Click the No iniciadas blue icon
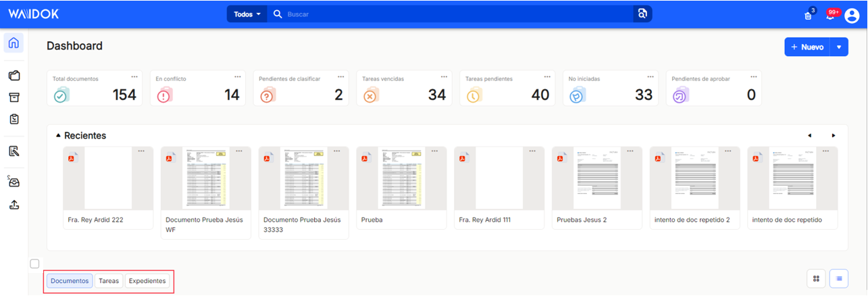 click(x=577, y=95)
